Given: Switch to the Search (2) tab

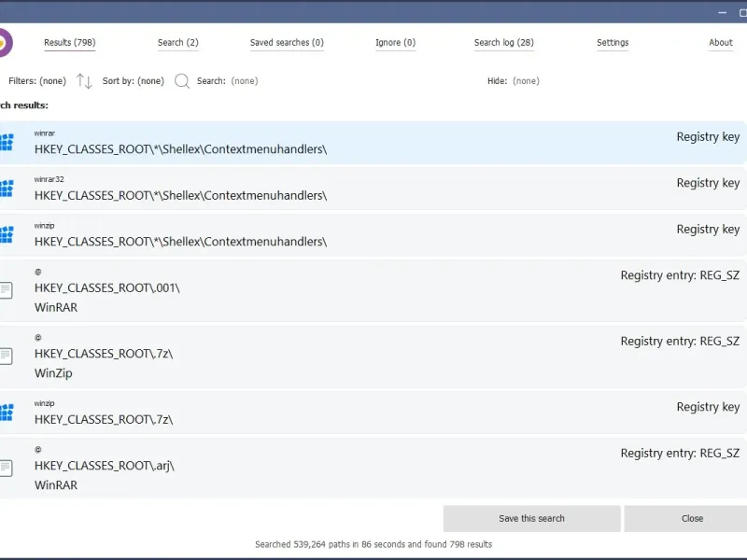Looking at the screenshot, I should (x=177, y=42).
